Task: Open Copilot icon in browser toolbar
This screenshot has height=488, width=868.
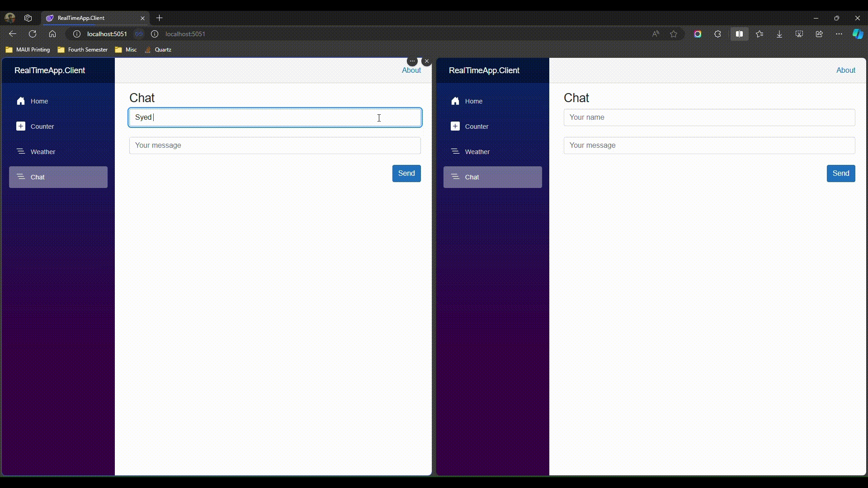Action: coord(858,34)
